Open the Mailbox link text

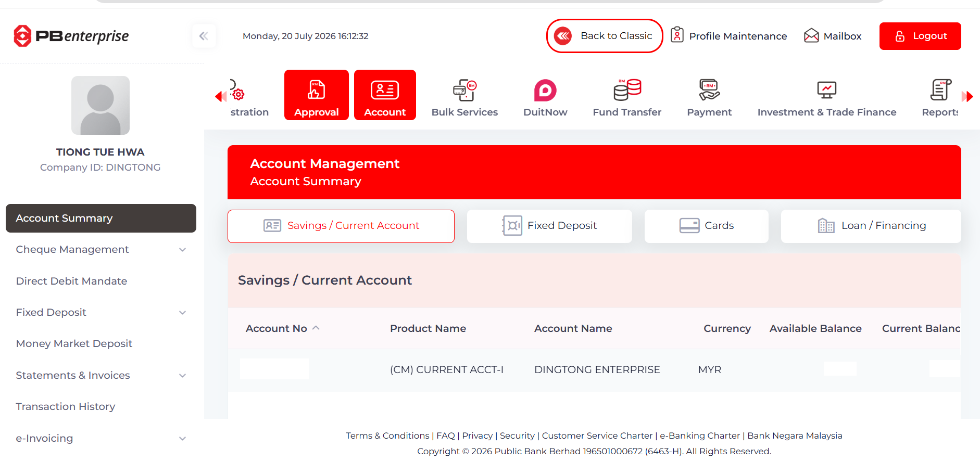843,36
